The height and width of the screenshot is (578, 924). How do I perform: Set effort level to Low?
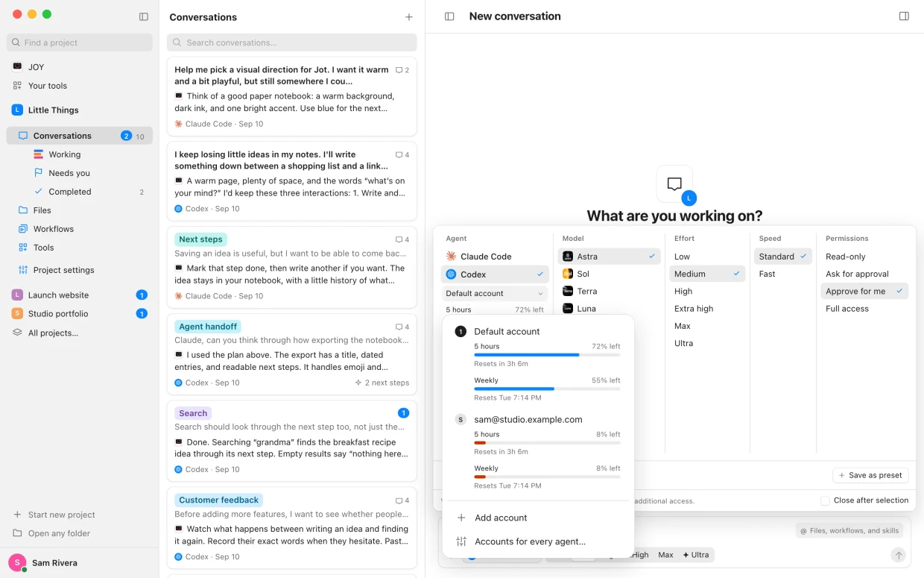pyautogui.click(x=706, y=257)
